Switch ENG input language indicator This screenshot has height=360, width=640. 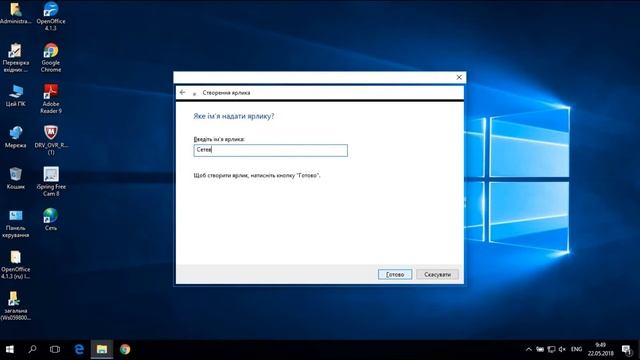pos(576,349)
